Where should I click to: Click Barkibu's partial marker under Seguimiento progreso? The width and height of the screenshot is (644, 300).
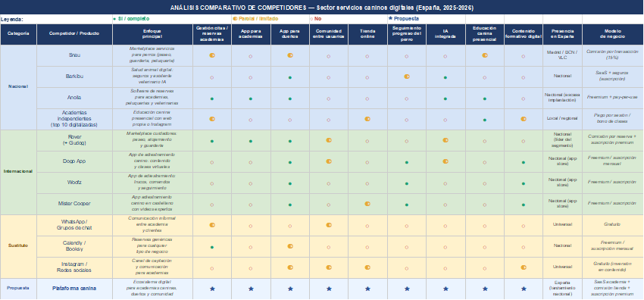coord(407,77)
